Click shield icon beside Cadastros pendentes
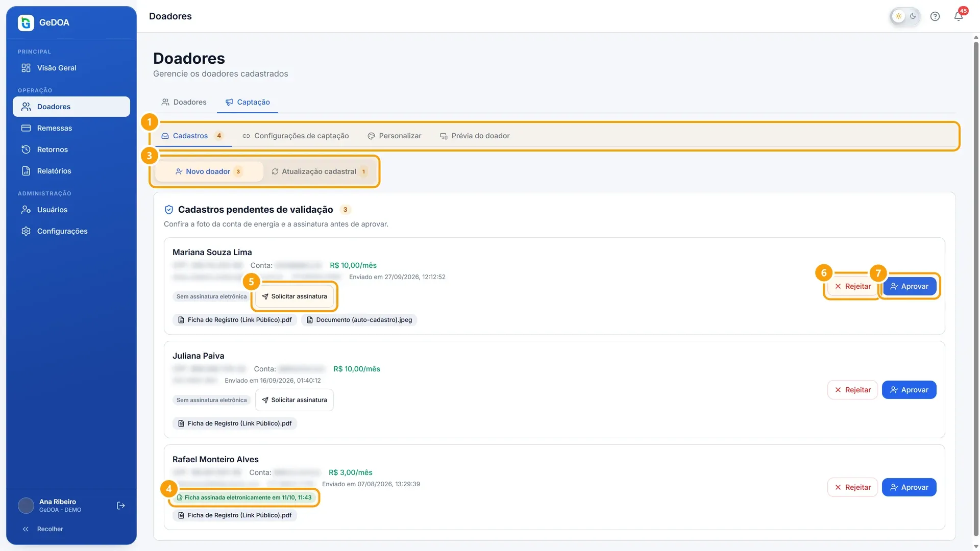Image resolution: width=980 pixels, height=551 pixels. (169, 210)
